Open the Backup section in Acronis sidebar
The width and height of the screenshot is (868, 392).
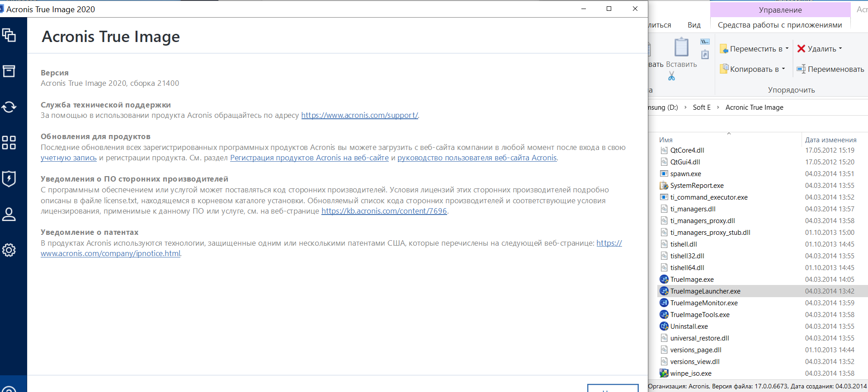coord(9,35)
